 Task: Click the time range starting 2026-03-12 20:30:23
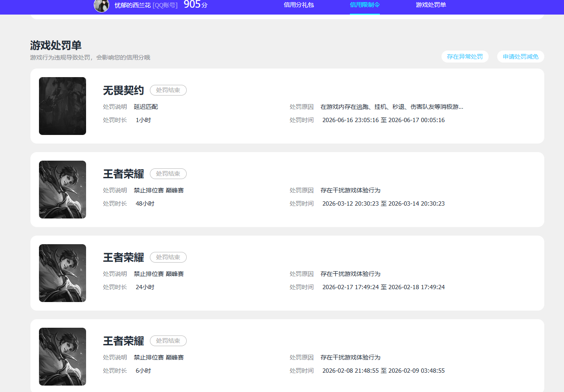click(383, 203)
